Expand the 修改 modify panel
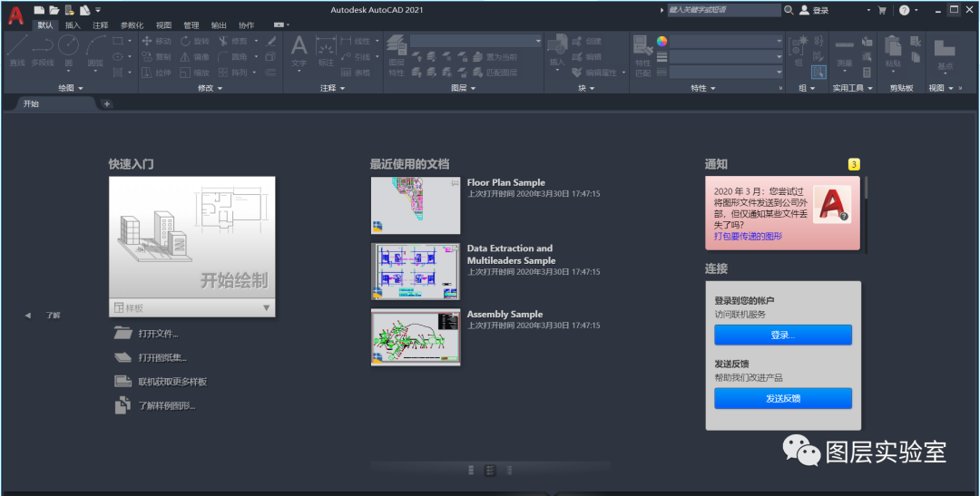 [210, 88]
